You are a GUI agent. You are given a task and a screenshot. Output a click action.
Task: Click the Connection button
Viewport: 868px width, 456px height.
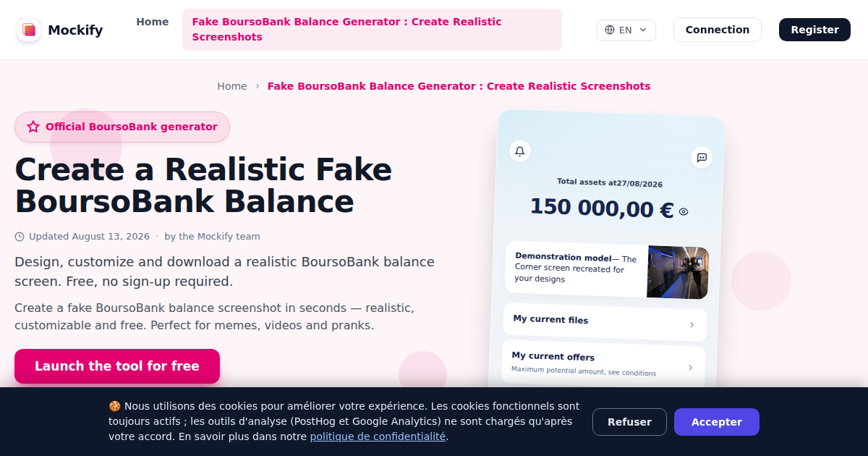[718, 30]
